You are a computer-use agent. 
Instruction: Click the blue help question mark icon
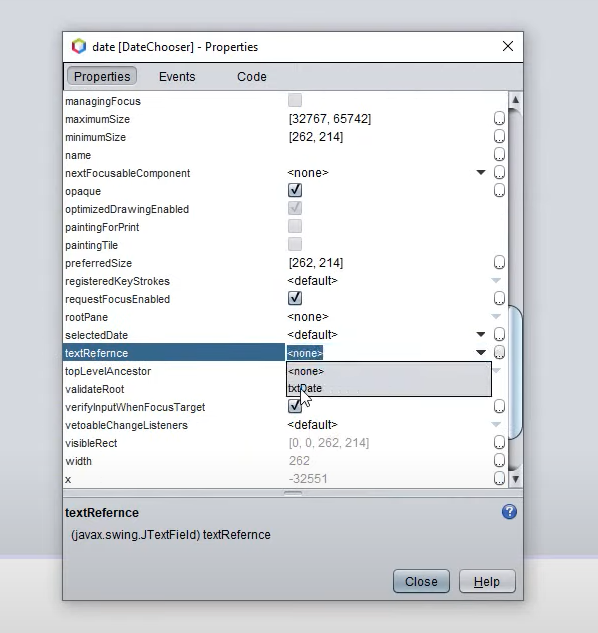[x=509, y=512]
